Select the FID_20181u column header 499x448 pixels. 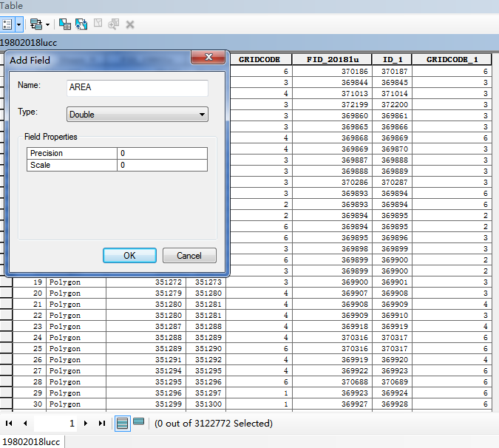click(x=332, y=59)
